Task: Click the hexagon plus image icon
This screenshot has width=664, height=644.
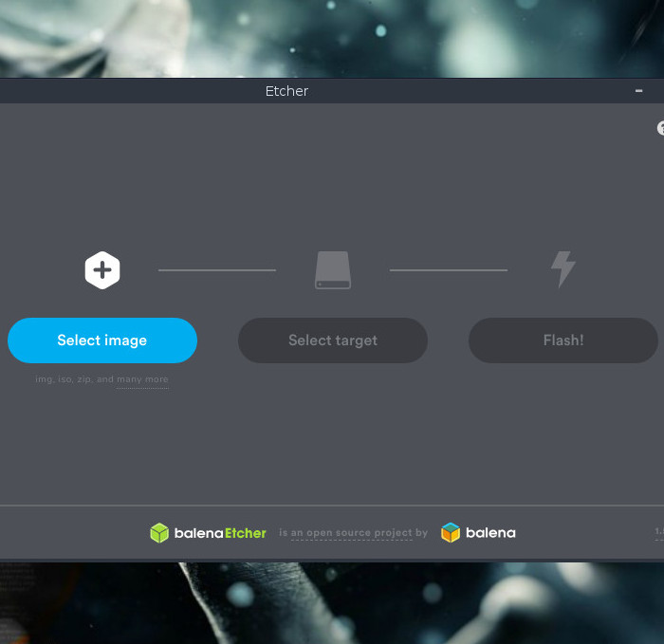Action: (102, 270)
